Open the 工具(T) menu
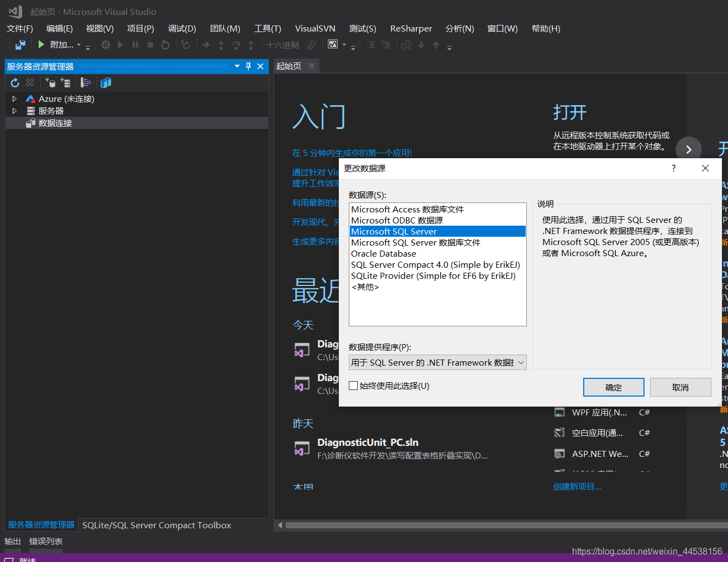This screenshot has height=562, width=728. coord(268,29)
